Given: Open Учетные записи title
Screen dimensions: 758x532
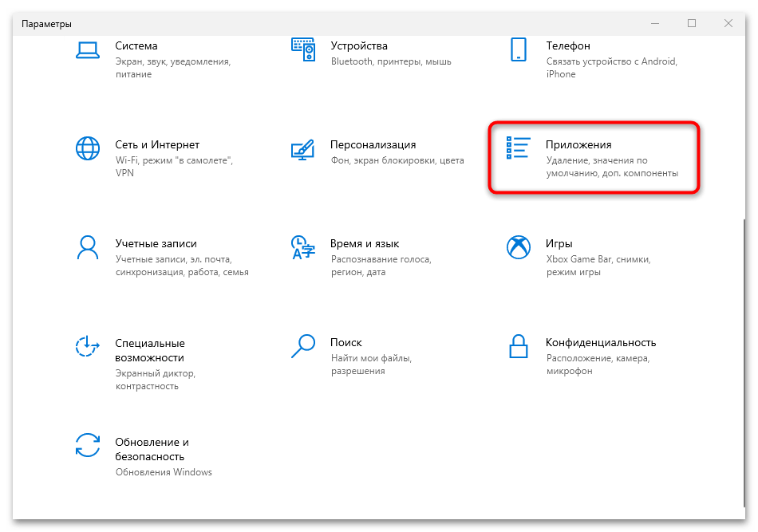Looking at the screenshot, I should click(x=156, y=243).
